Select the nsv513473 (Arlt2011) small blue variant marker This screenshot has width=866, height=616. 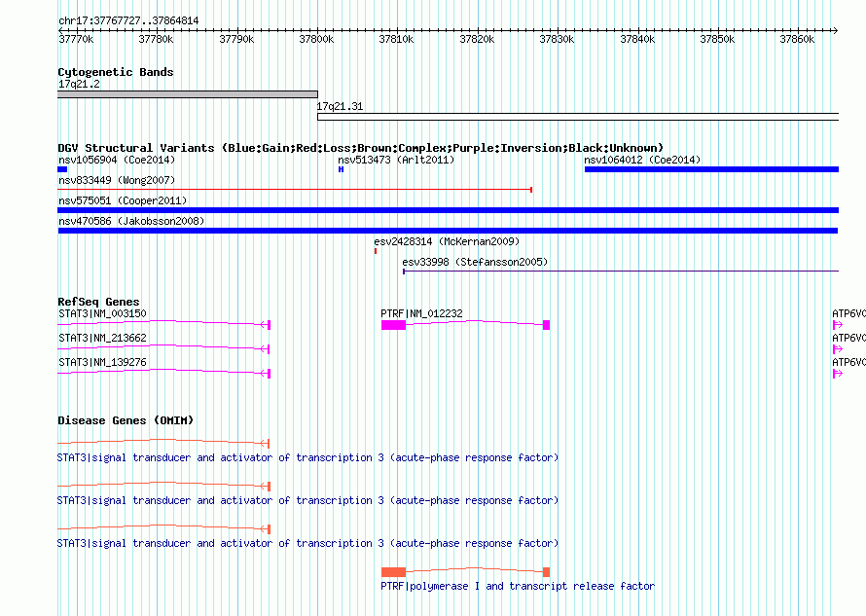pos(341,169)
